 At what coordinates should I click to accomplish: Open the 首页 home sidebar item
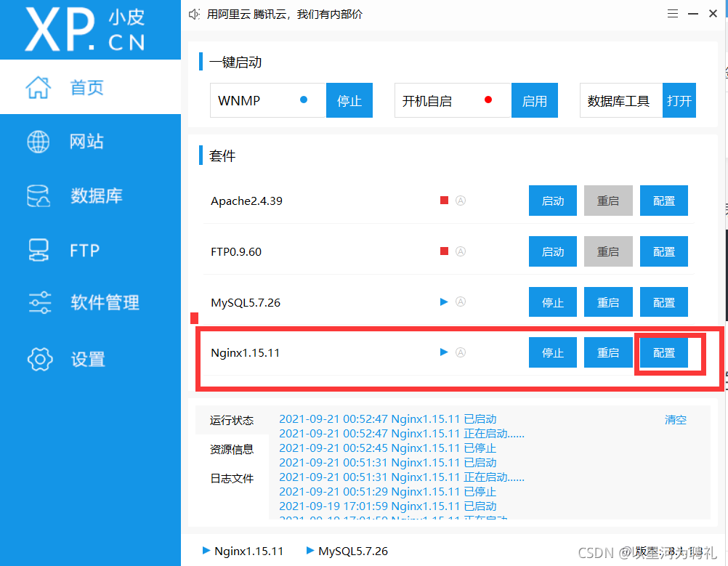point(90,87)
